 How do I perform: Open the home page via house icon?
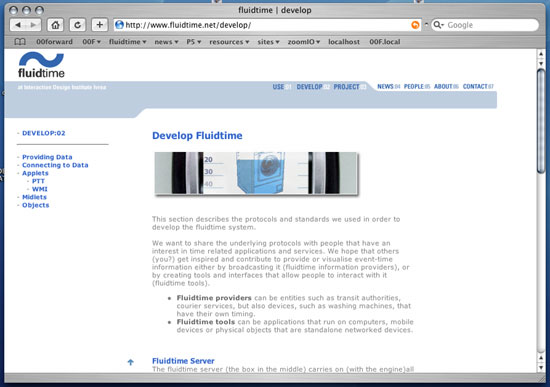tap(55, 25)
